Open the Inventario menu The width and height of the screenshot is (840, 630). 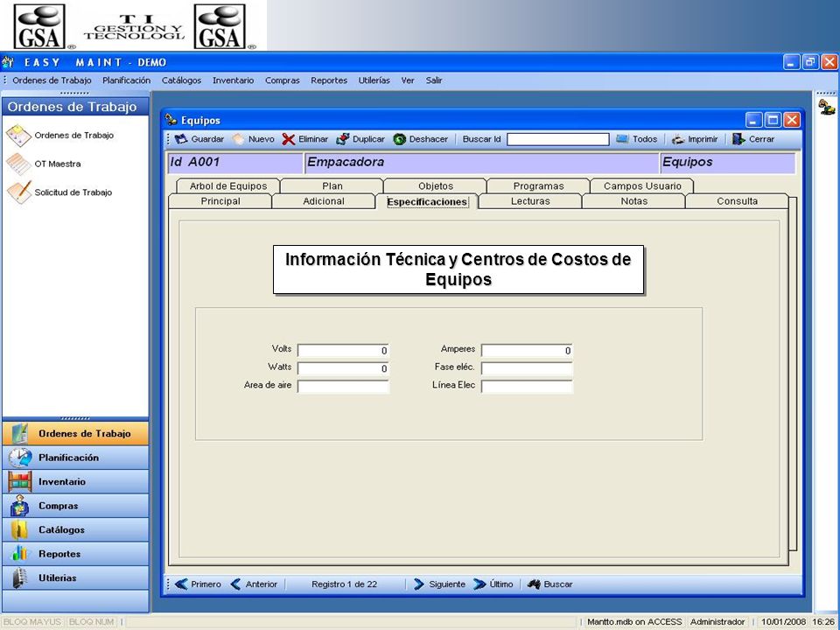click(233, 80)
